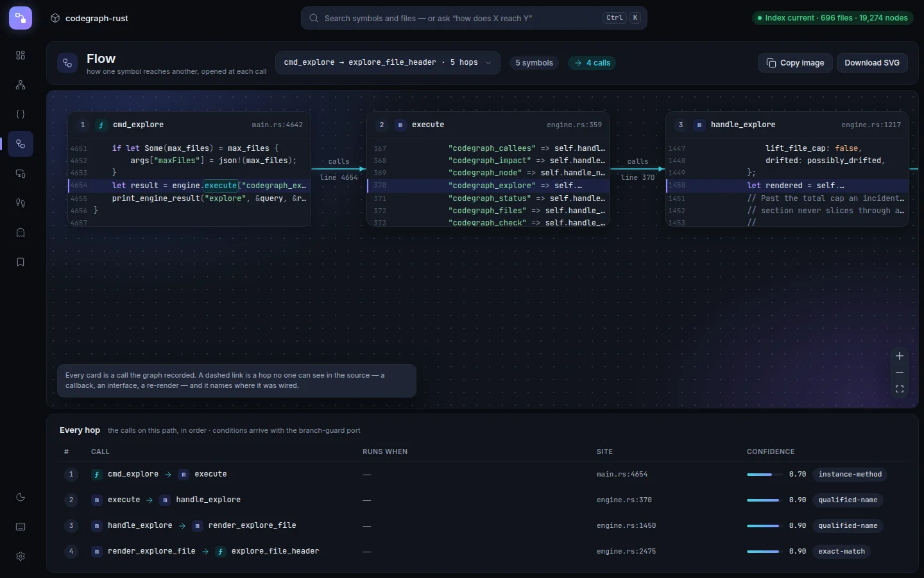Open settings gear in sidebar
Viewport: 924px width, 578px height.
pos(21,556)
